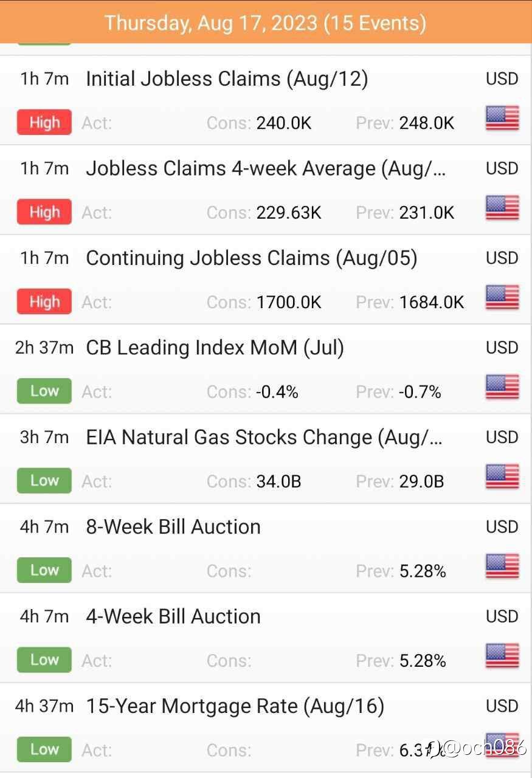Screen dimensions: 532x778
Task: Open the EIA Natural Gas Stocks Change event
Action: click(x=266, y=458)
